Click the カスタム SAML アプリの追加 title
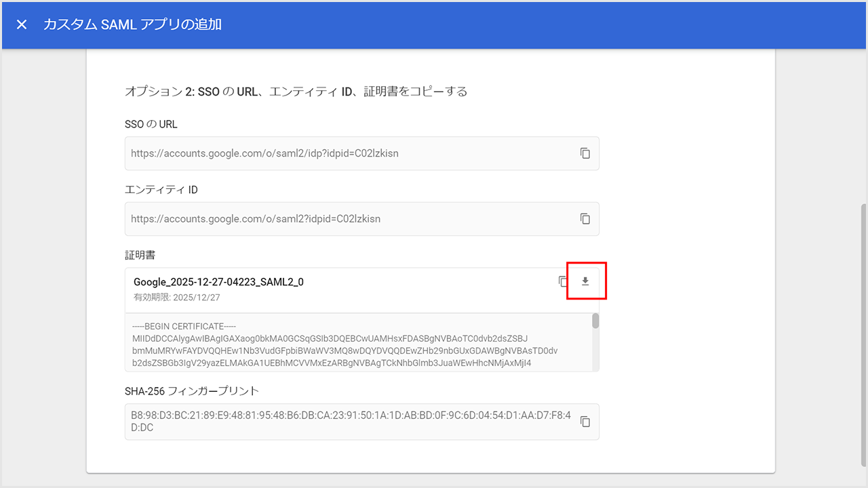The width and height of the screenshot is (868, 488). click(x=132, y=25)
